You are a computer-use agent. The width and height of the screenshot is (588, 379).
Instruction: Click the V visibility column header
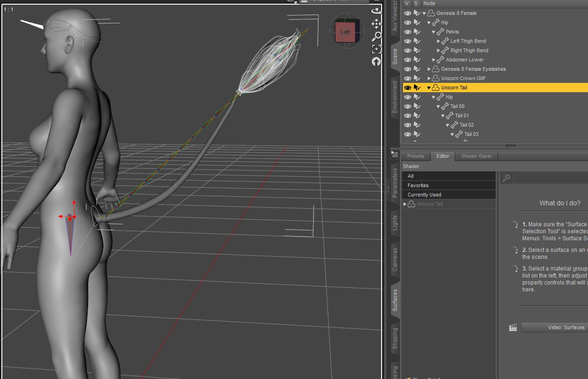[407, 3]
